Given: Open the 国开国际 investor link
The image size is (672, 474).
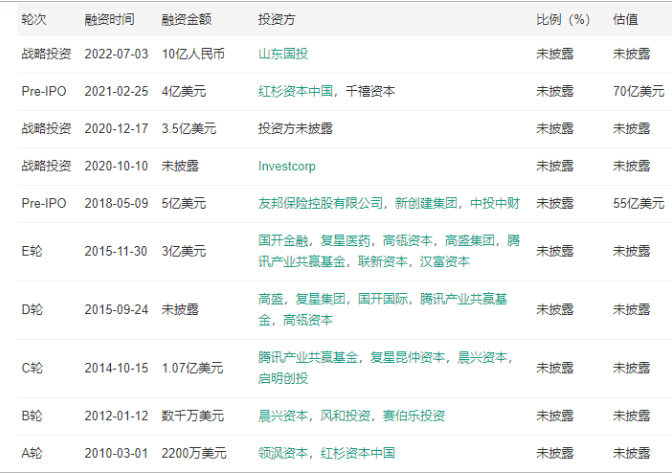Looking at the screenshot, I should pyautogui.click(x=383, y=299).
